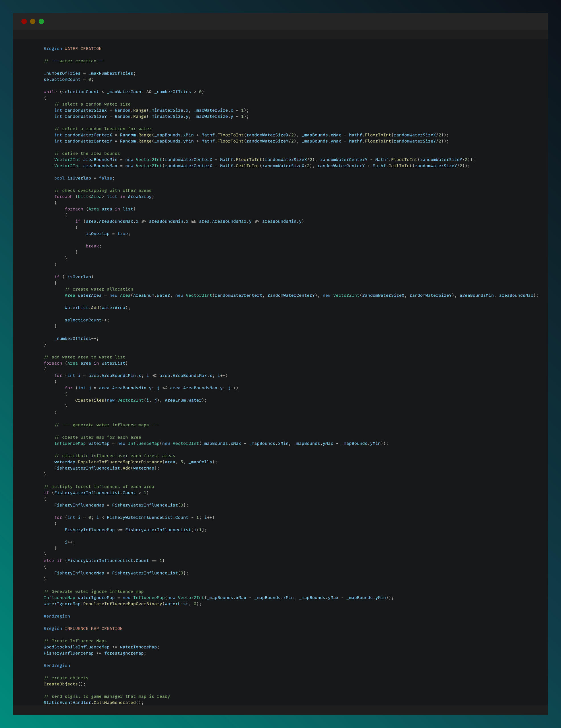561x728 pixels.
Task: Click the 'StaticEventHandler.CallMapGenerated();' line
Action: [x=93, y=702]
